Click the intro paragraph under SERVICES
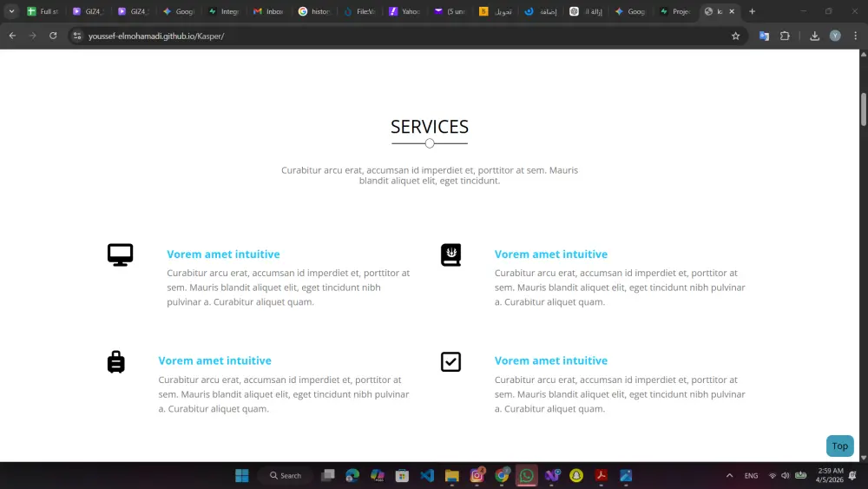The height and width of the screenshot is (489, 868). pyautogui.click(x=430, y=175)
